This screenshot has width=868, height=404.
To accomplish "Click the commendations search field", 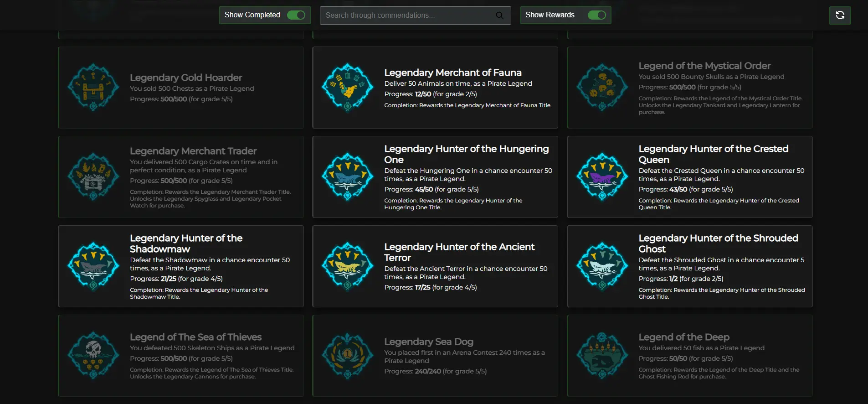I will (x=408, y=16).
